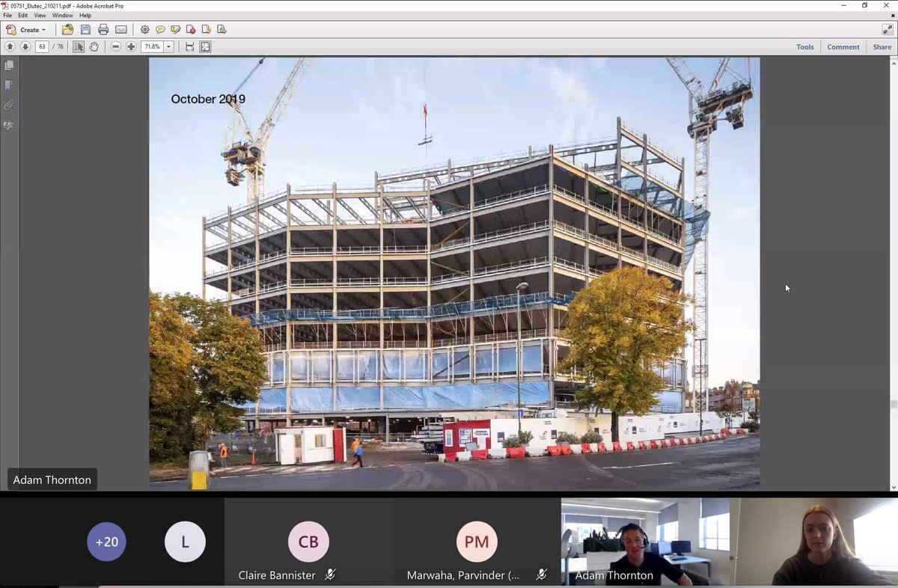Screen dimensions: 898x588
Task: Click the "October 2019" slide caption
Action: pyautogui.click(x=208, y=99)
